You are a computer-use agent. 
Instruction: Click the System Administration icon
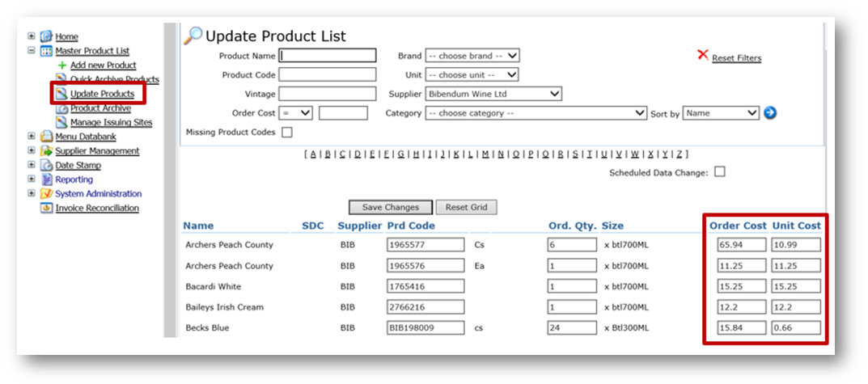(46, 194)
